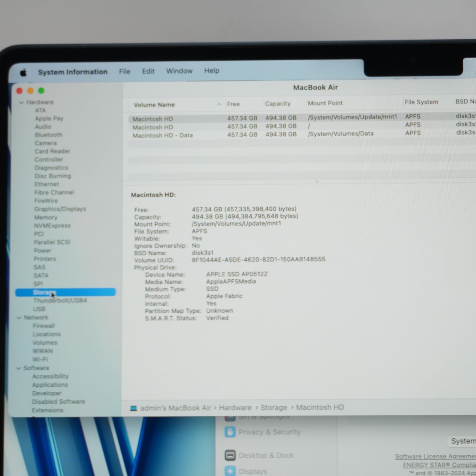Screen dimensions: 476x476
Task: Select Macintosh HD - Data volume row
Action: click(302, 135)
